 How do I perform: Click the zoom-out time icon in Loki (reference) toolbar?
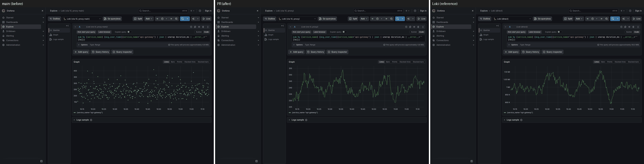[607, 19]
